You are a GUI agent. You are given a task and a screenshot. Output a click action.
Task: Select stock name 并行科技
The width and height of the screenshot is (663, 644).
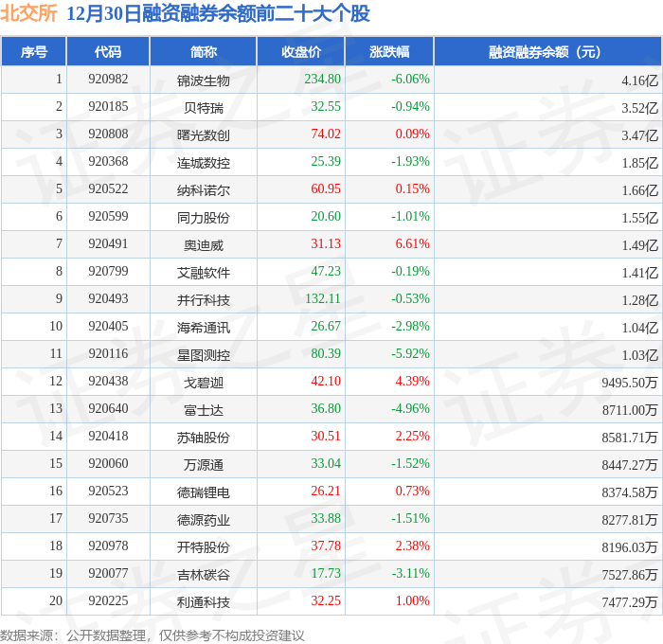pyautogui.click(x=204, y=300)
